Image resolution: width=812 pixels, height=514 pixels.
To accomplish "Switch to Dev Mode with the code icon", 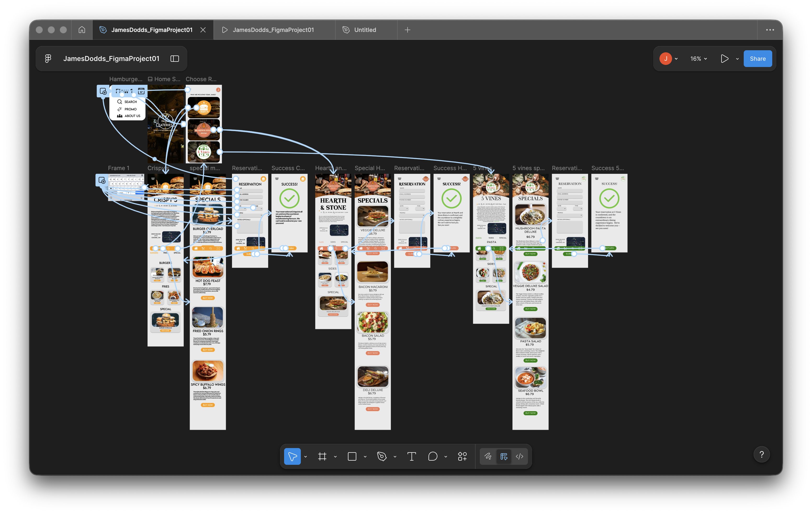I will pos(520,456).
